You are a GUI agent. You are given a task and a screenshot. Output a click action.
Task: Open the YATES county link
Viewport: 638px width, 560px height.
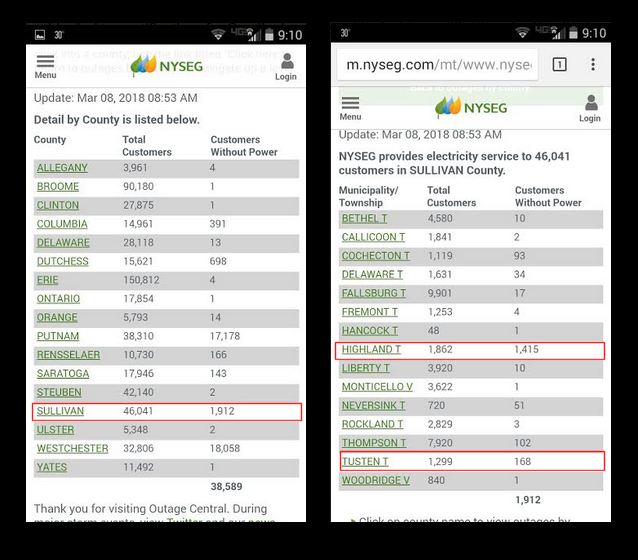tap(52, 467)
